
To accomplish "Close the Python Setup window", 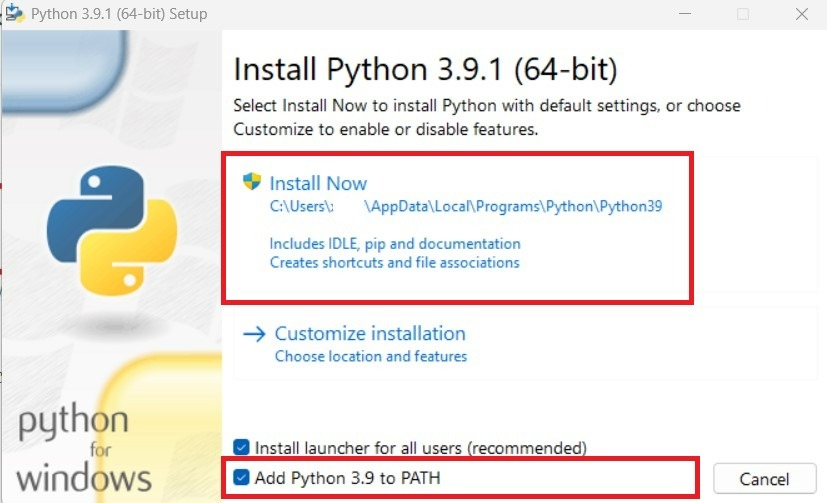I will pos(802,14).
